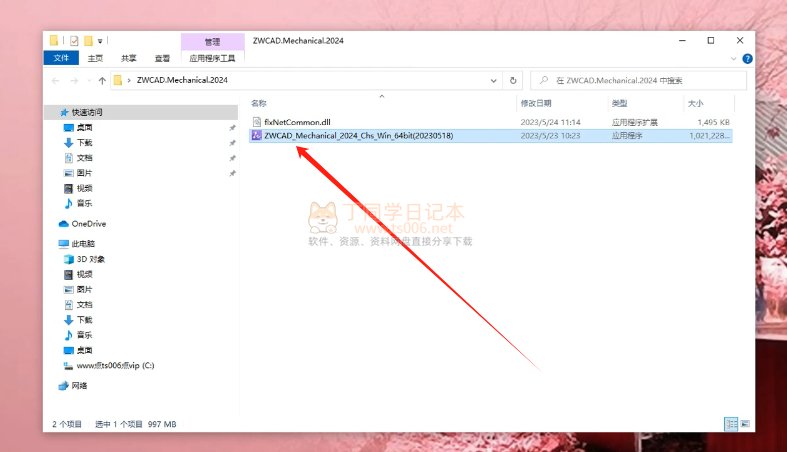Open 文档 under quick access
This screenshot has width=787, height=452.
pyautogui.click(x=84, y=158)
